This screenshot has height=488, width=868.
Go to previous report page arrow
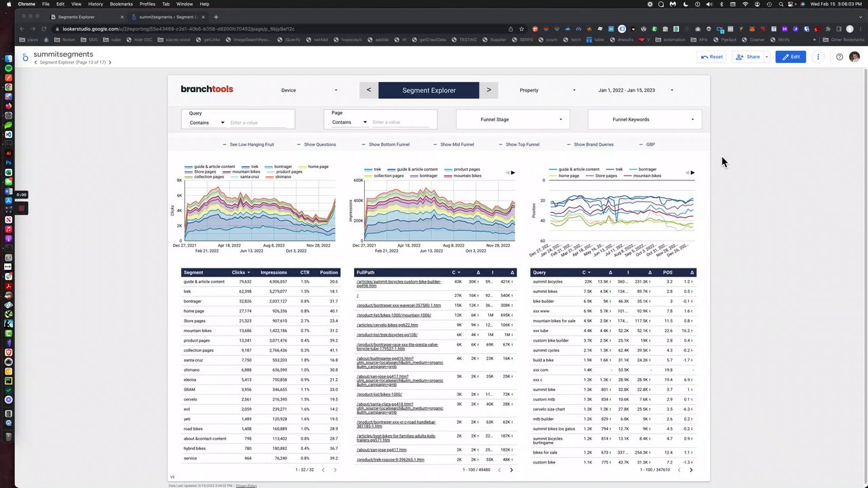pos(36,62)
